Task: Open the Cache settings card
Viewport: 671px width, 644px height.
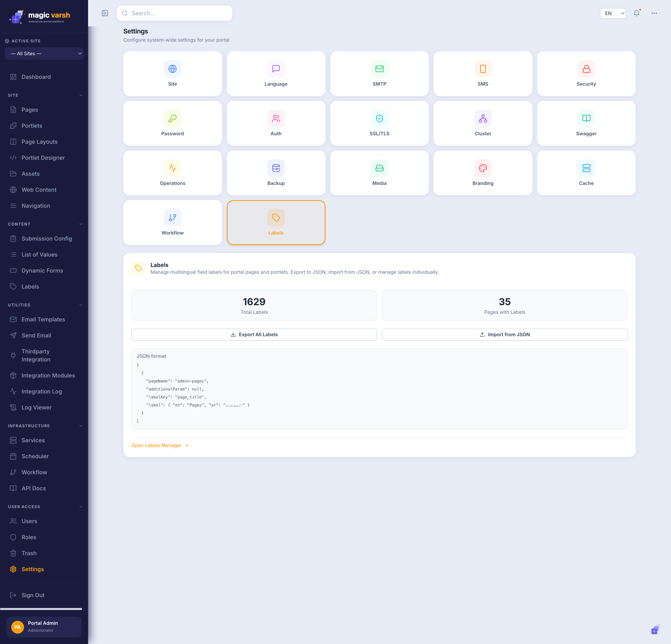Action: click(586, 173)
